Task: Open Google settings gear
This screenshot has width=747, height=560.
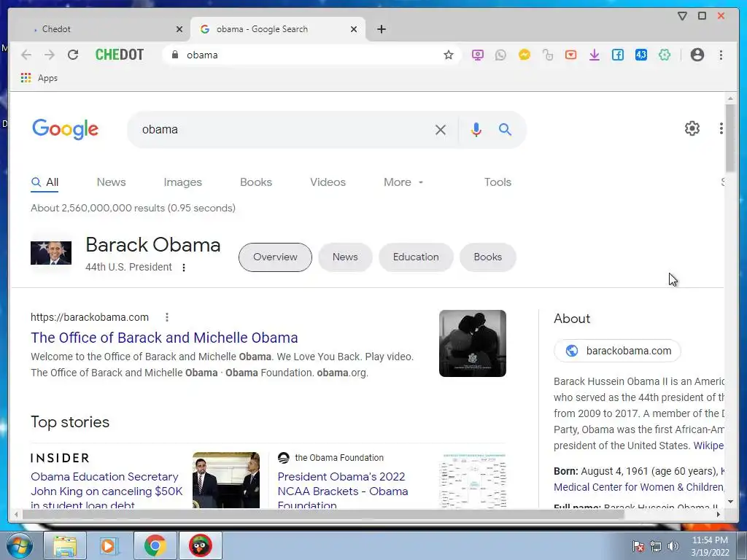Action: click(692, 128)
